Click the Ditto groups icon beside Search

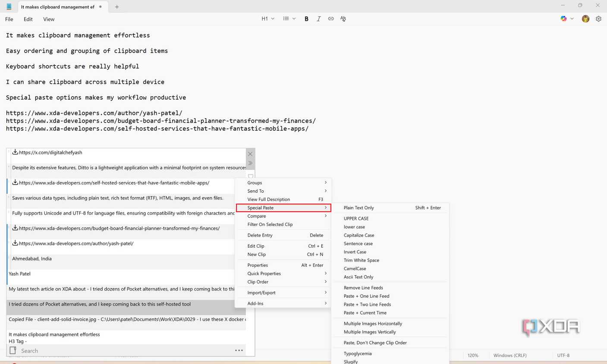click(x=13, y=351)
